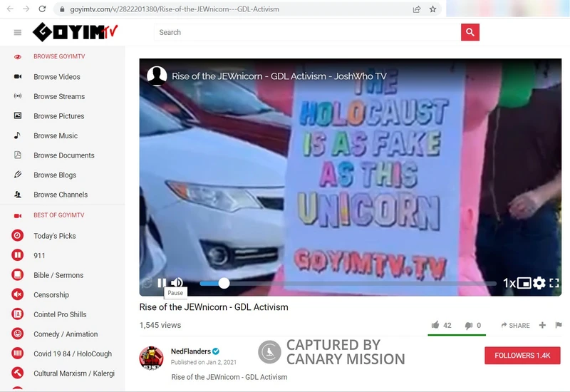570x392 pixels.
Task: Enable picture-in-picture mode on the player
Action: coord(524,283)
